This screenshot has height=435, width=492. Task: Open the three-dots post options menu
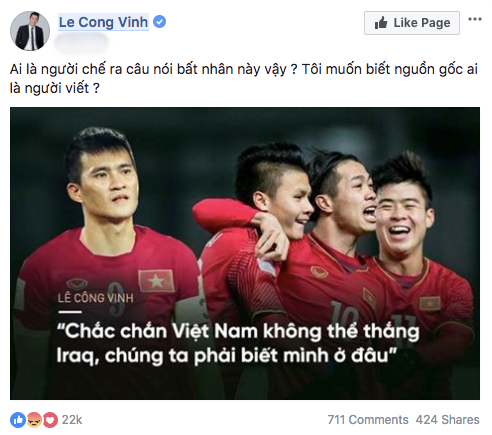pyautogui.click(x=475, y=19)
